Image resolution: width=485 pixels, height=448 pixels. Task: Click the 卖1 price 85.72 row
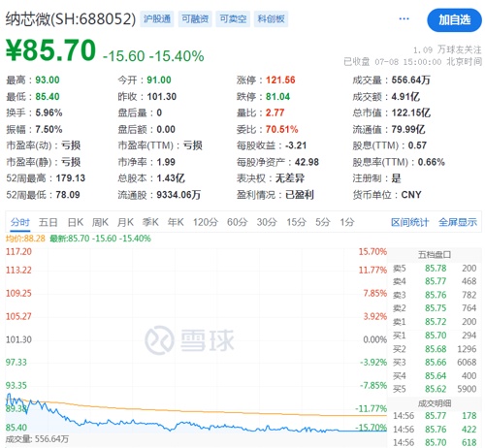(435, 322)
